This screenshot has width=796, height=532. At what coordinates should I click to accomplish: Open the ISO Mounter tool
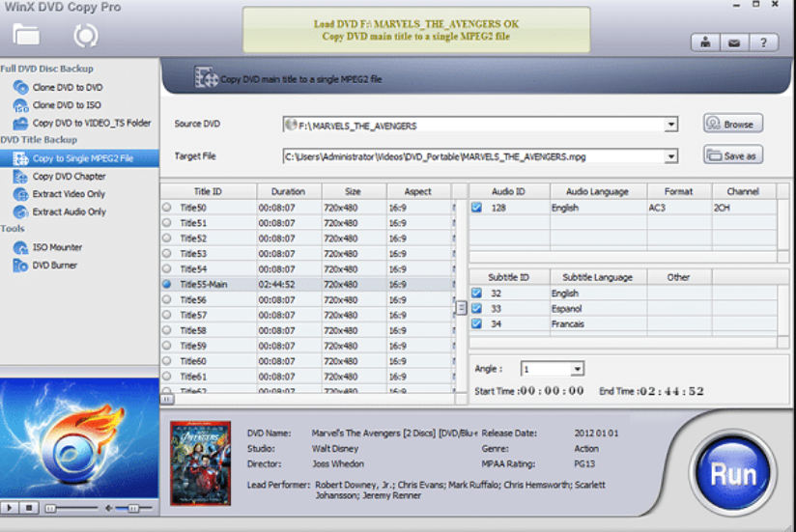point(57,247)
